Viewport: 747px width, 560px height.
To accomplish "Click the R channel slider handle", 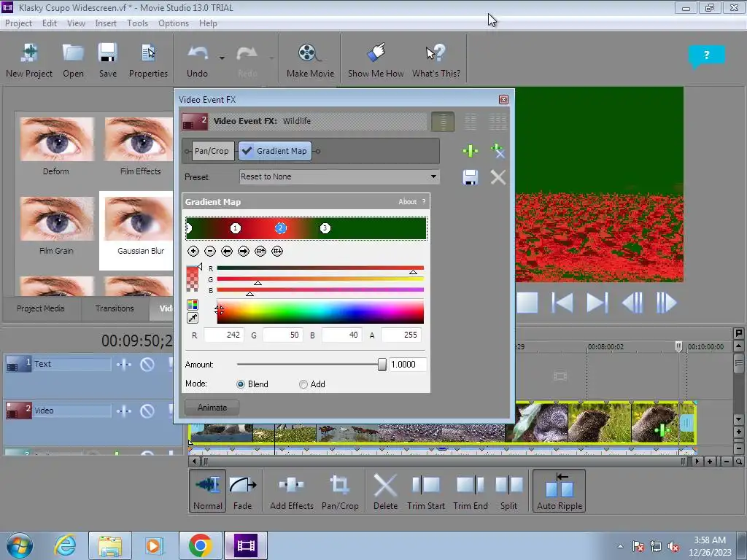I will coord(413,272).
